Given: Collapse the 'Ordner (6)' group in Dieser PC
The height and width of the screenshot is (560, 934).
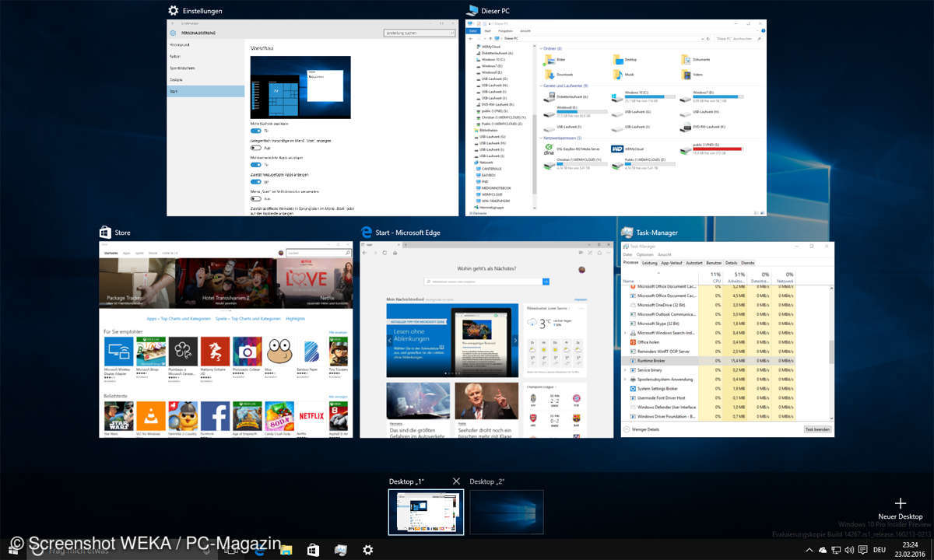Looking at the screenshot, I should (x=540, y=48).
